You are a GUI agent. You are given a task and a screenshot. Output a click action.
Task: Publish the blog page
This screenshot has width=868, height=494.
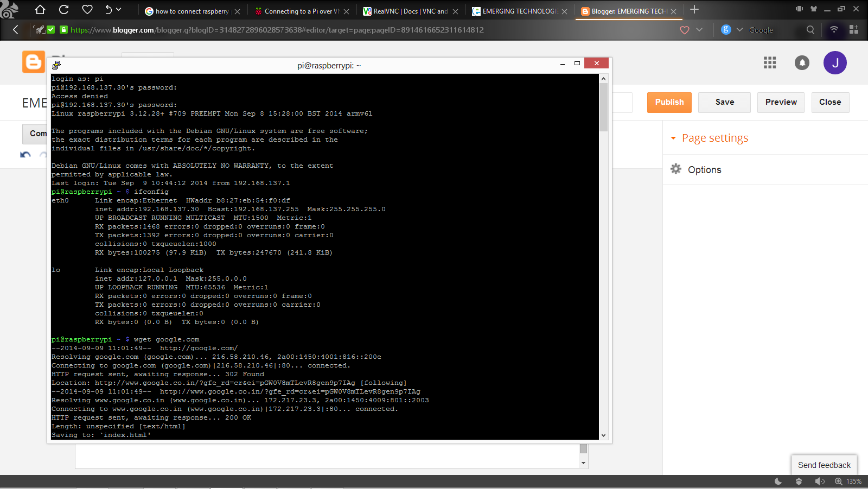(x=669, y=102)
